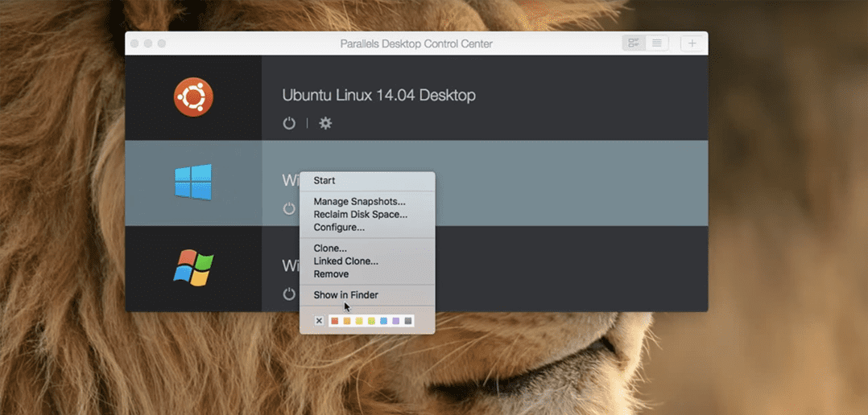The image size is (868, 415).
Task: Open the Ubuntu machine gear settings
Action: (x=325, y=123)
